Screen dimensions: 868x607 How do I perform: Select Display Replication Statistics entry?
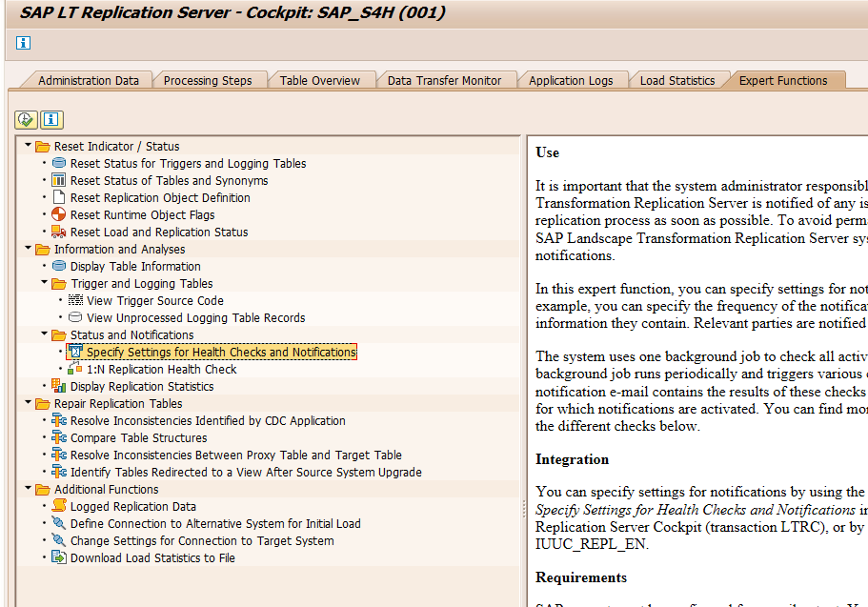point(142,387)
